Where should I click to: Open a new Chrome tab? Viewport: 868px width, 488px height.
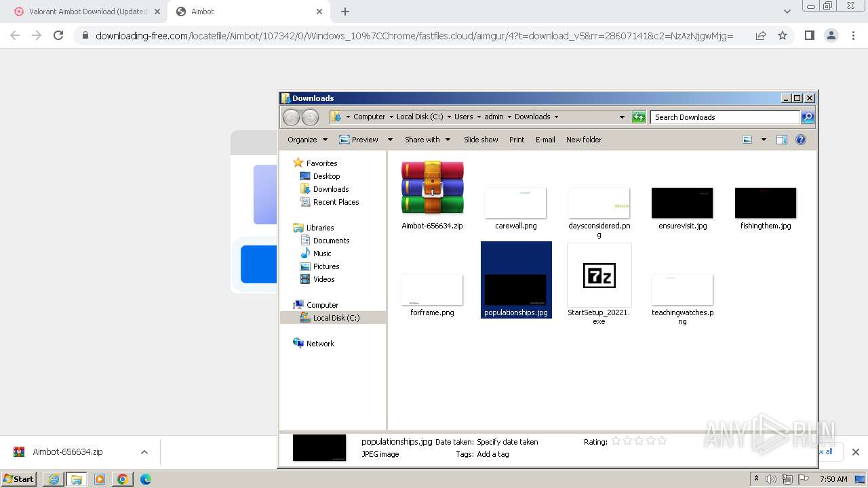[x=345, y=12]
